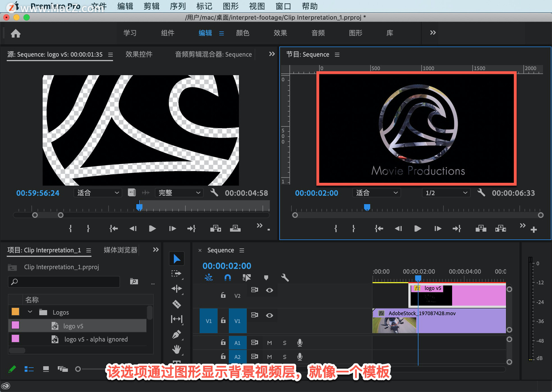The image size is (552, 392).
Task: Select the Hand tool
Action: 177,349
